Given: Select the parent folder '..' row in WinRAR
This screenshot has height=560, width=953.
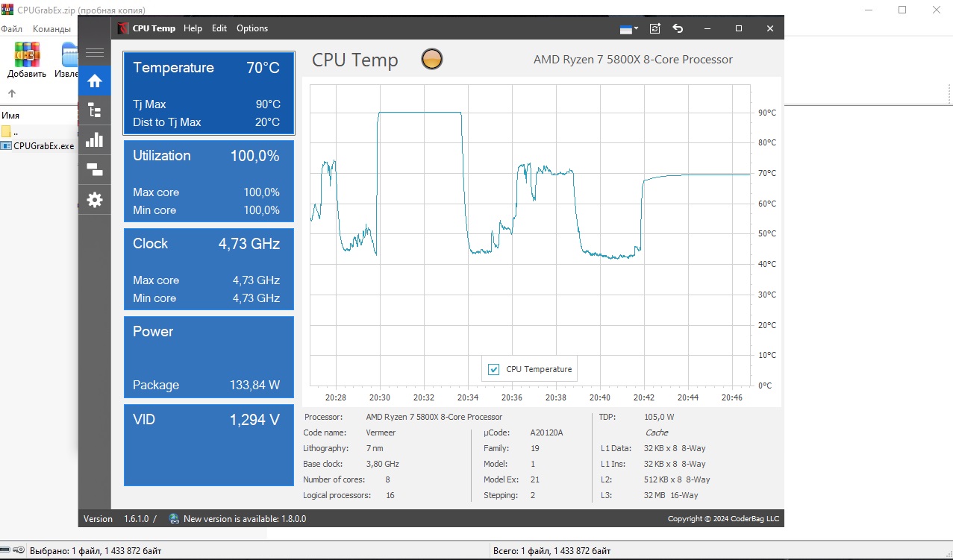Looking at the screenshot, I should click(37, 132).
